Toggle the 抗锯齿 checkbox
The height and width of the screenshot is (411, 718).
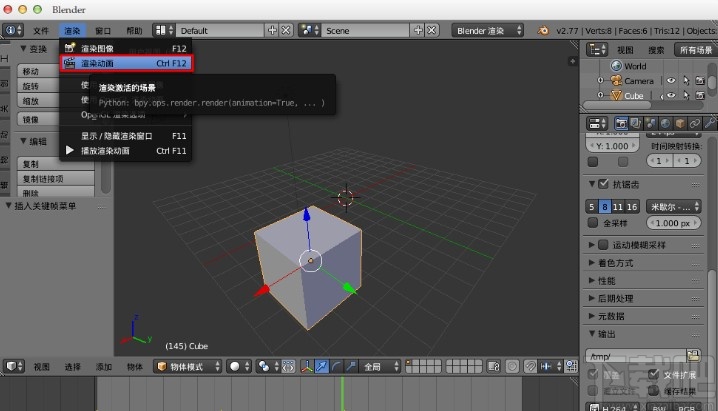(604, 184)
